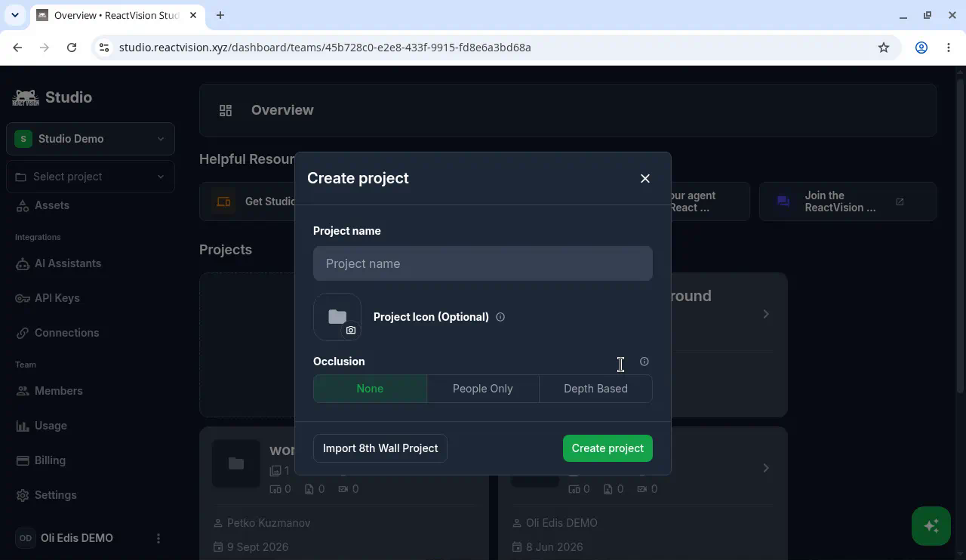This screenshot has height=560, width=966.
Task: Click the green Create project button
Action: click(608, 448)
